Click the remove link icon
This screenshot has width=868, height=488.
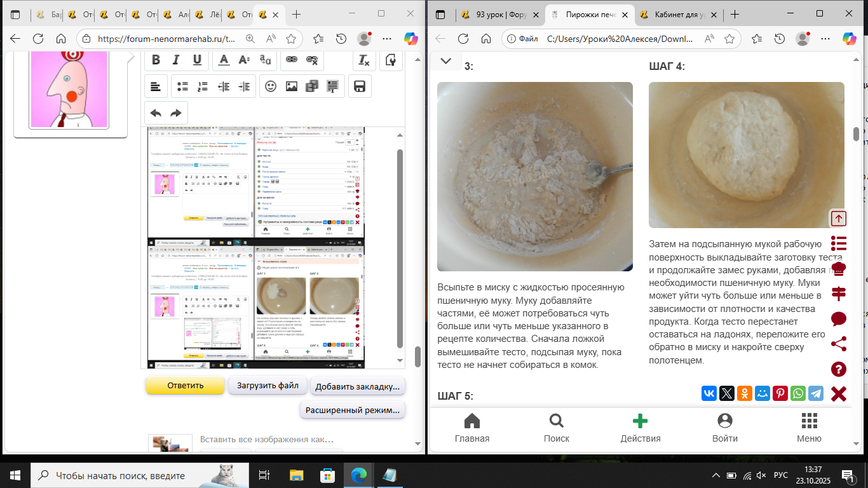click(312, 60)
